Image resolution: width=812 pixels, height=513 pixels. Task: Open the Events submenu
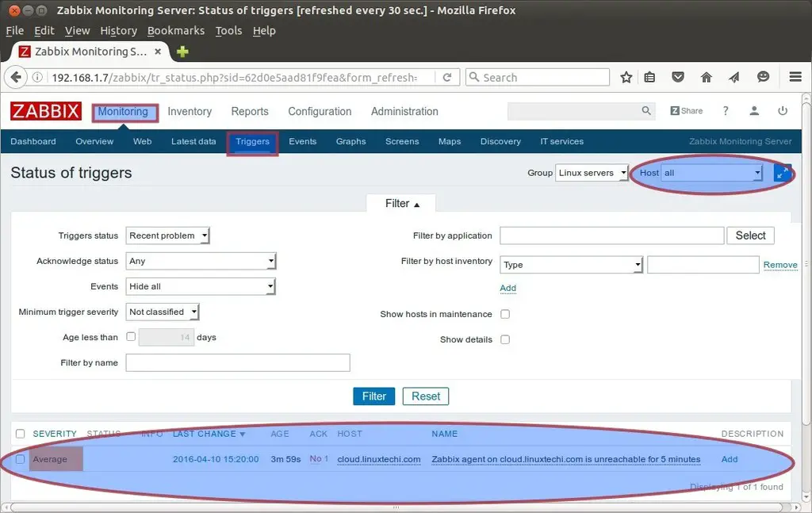[x=302, y=141]
